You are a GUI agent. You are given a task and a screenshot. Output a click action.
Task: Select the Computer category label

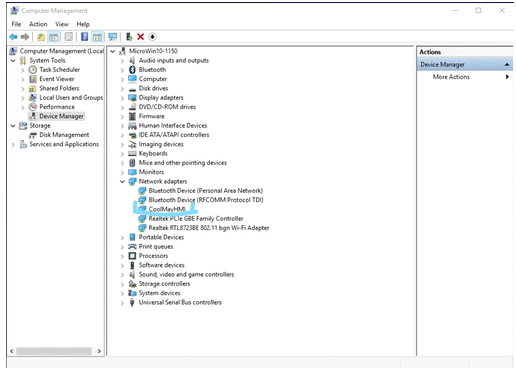[x=153, y=79]
